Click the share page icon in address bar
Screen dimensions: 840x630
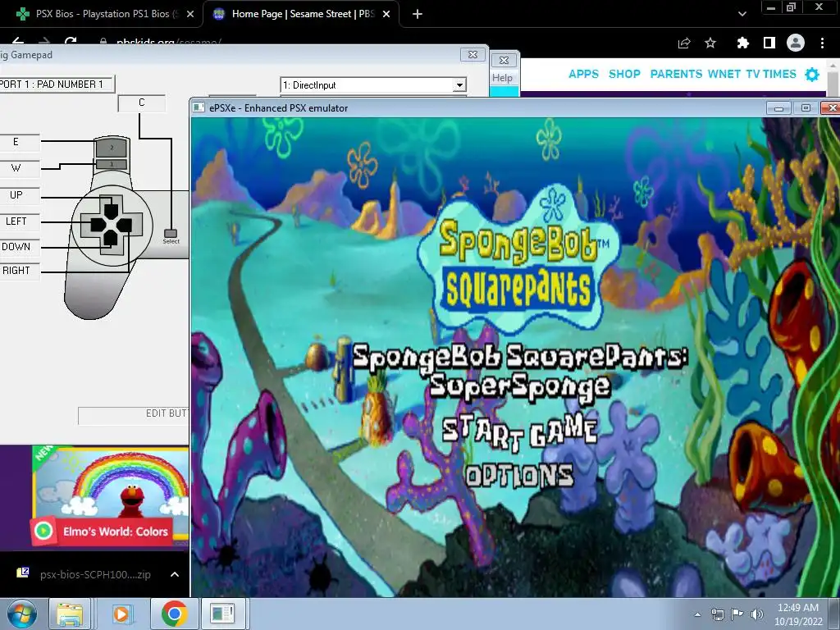[x=684, y=43]
